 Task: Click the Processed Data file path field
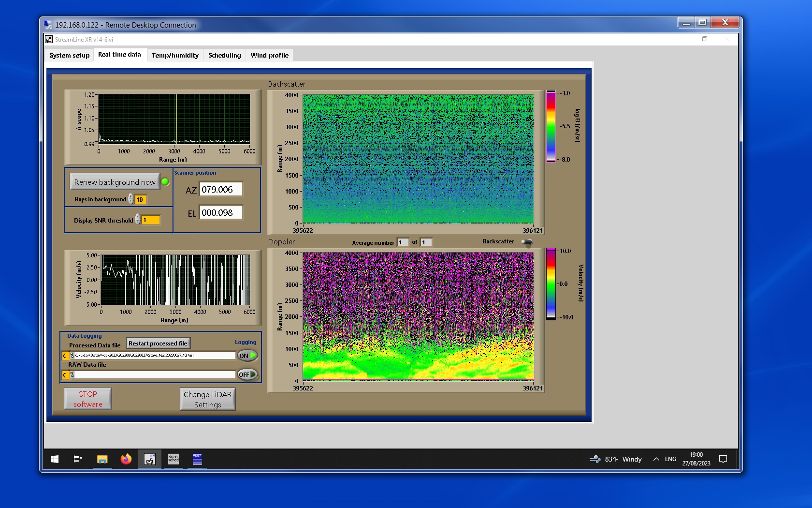coord(155,356)
